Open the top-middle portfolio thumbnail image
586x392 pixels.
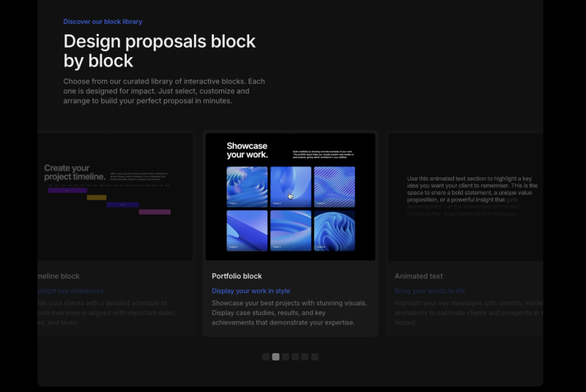291,187
